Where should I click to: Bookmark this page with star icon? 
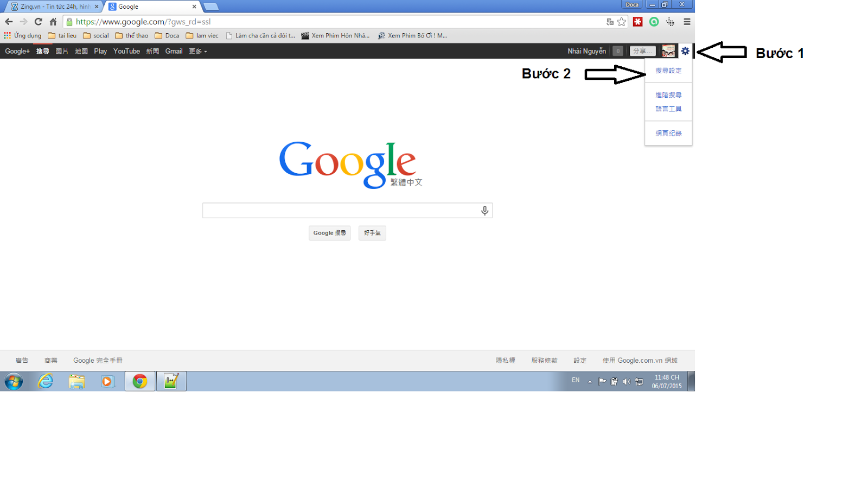[x=622, y=22]
